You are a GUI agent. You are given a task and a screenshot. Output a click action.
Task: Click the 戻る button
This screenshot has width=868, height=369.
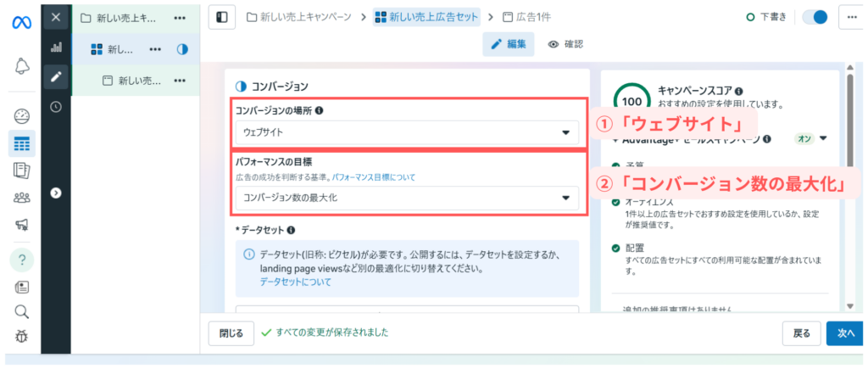pyautogui.click(x=802, y=333)
